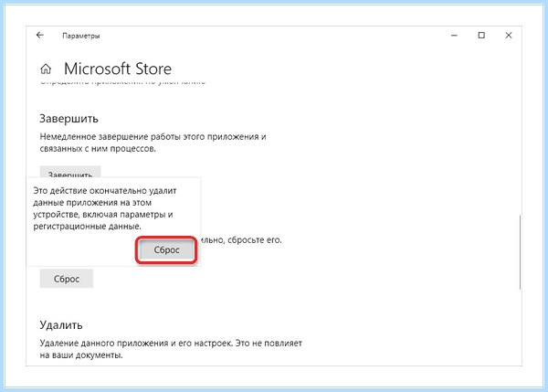The image size is (548, 392).
Task: Click the Параметры window title text
Action: click(81, 36)
